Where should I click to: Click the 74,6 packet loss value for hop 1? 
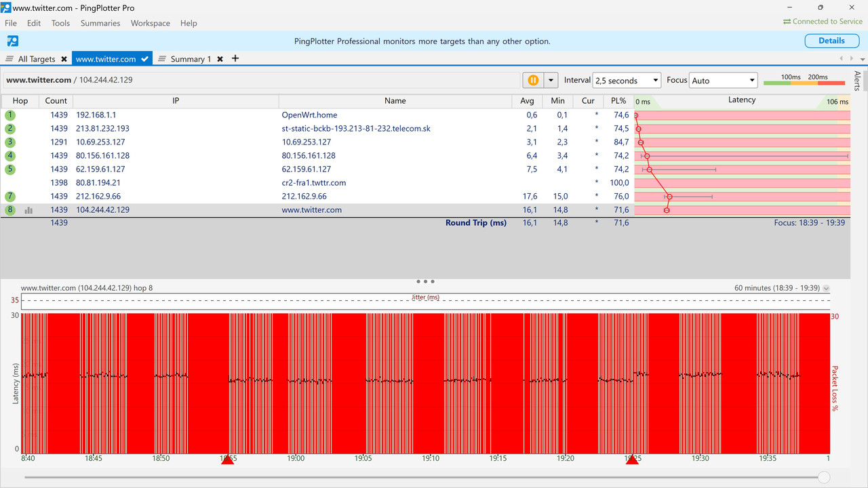pos(621,115)
